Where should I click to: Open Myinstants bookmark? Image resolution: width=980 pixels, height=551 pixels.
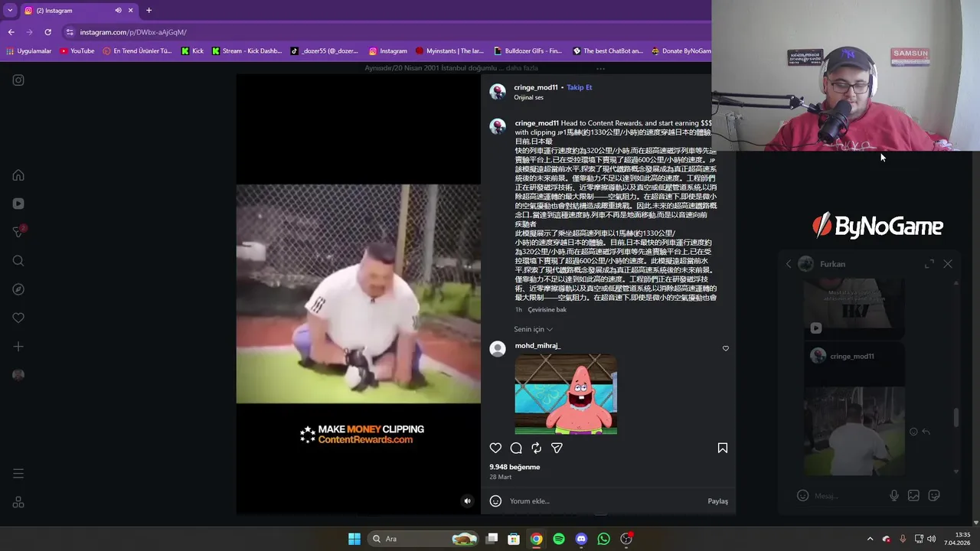tap(449, 51)
